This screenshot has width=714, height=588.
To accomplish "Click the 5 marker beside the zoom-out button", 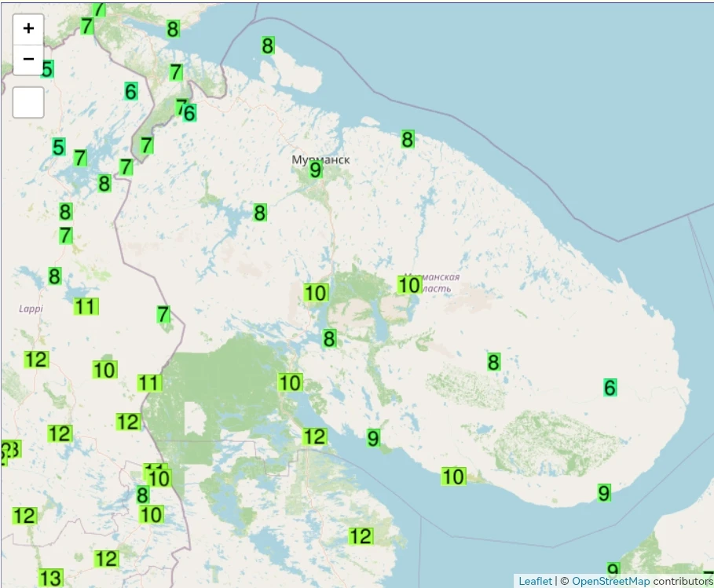I will (x=47, y=69).
